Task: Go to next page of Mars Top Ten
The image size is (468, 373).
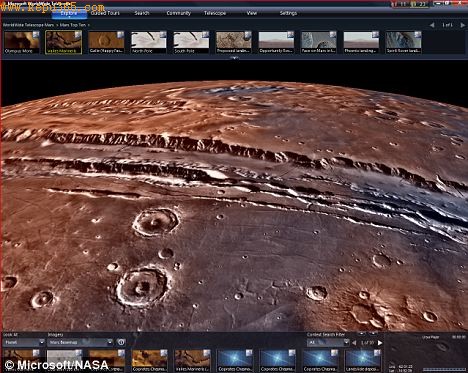Action: click(x=463, y=25)
